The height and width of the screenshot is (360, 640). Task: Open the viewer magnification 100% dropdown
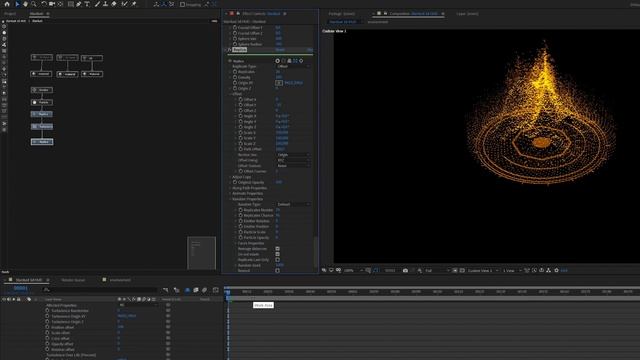353,270
